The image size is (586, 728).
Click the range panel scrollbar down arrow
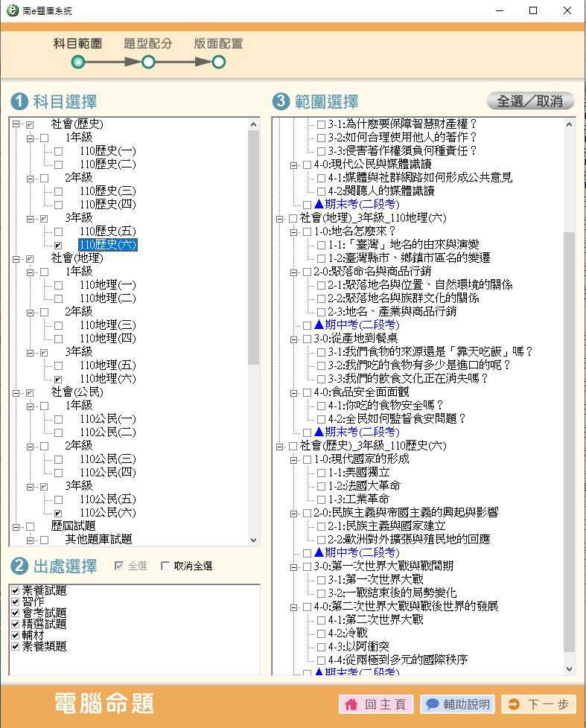[x=570, y=669]
